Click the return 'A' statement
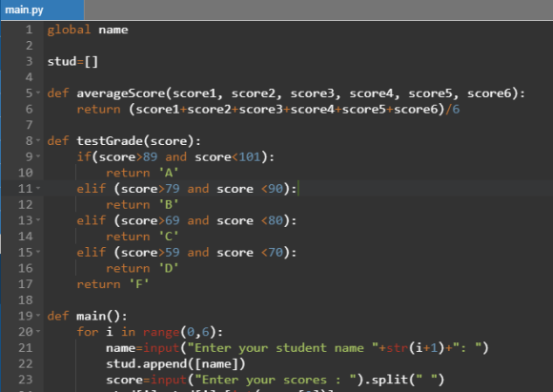 pos(142,173)
